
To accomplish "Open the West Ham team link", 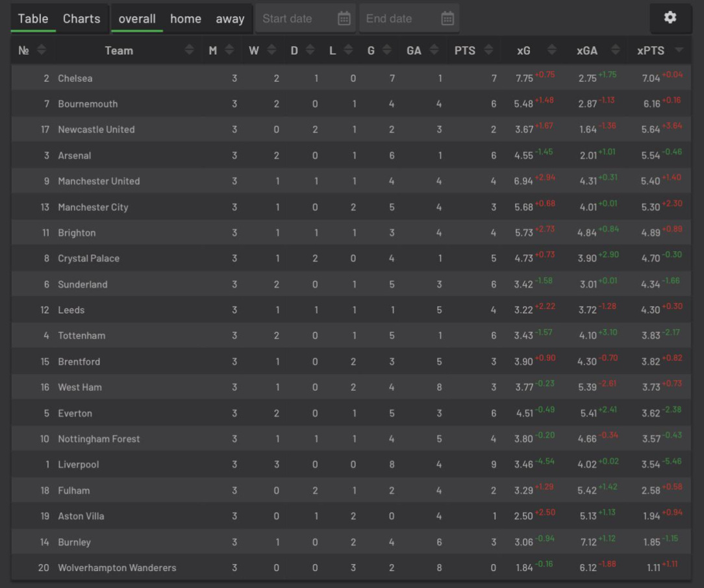I will [80, 387].
